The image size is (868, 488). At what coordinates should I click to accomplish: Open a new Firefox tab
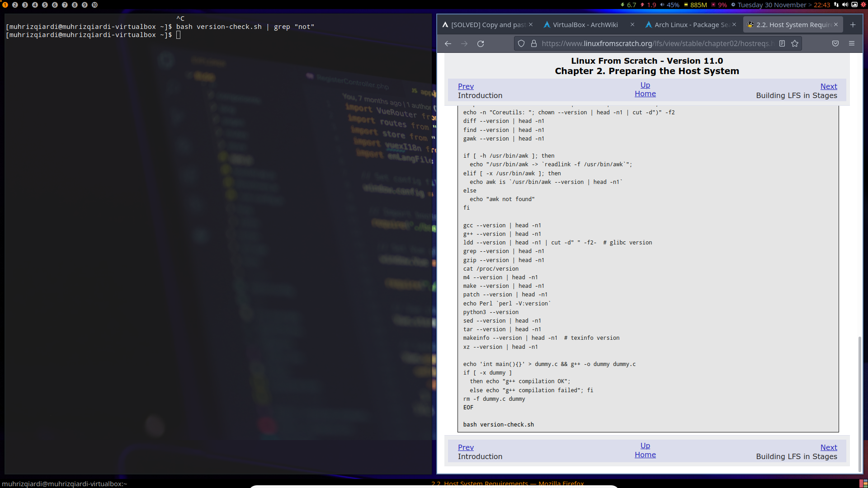853,25
